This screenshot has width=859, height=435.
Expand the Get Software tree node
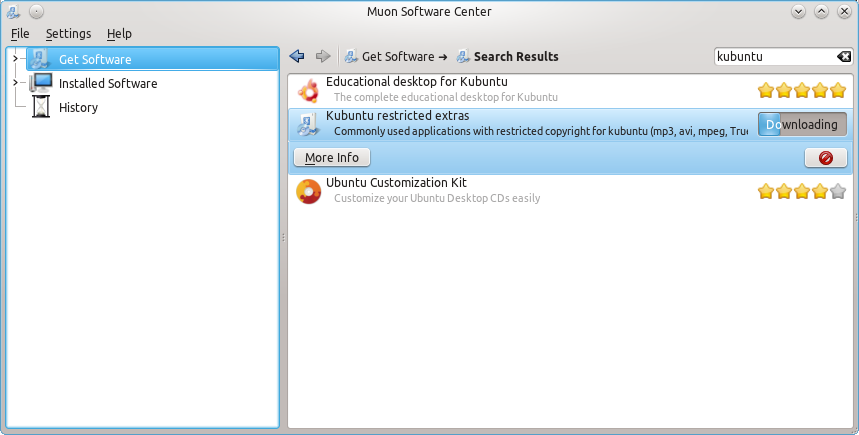coord(14,59)
